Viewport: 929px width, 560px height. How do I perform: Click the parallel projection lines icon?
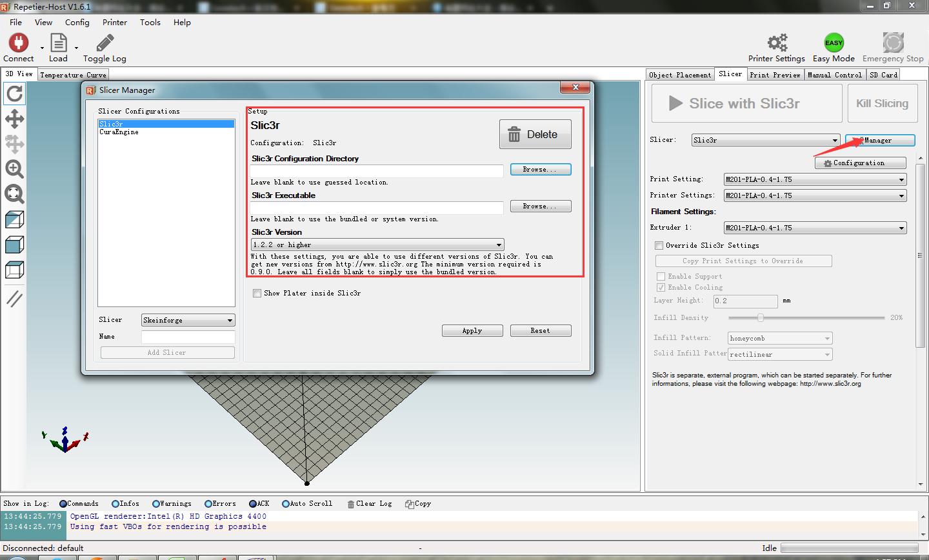point(14,298)
